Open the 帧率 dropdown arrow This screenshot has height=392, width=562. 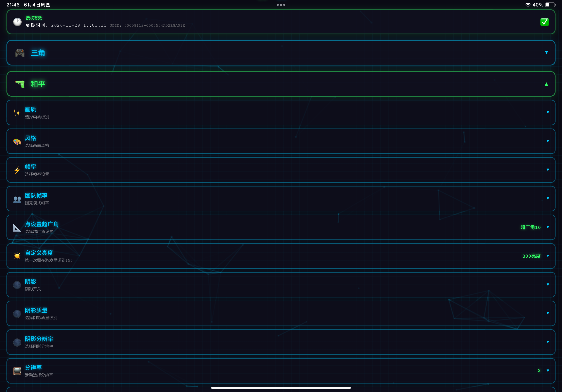548,170
